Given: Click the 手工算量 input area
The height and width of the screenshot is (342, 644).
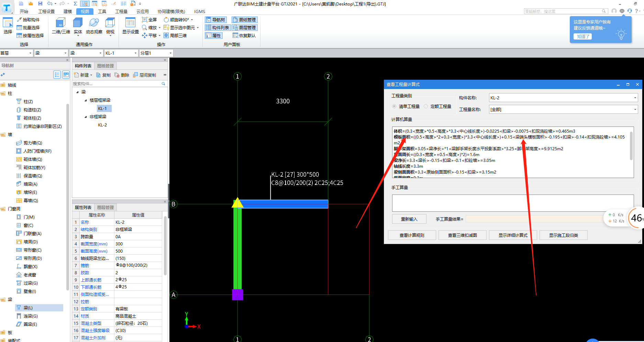Looking at the screenshot, I should 513,203.
